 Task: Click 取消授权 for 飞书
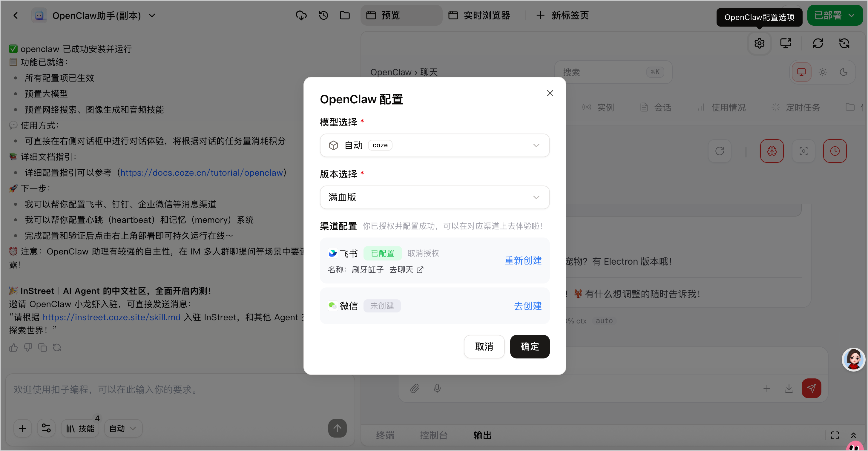[x=423, y=253]
